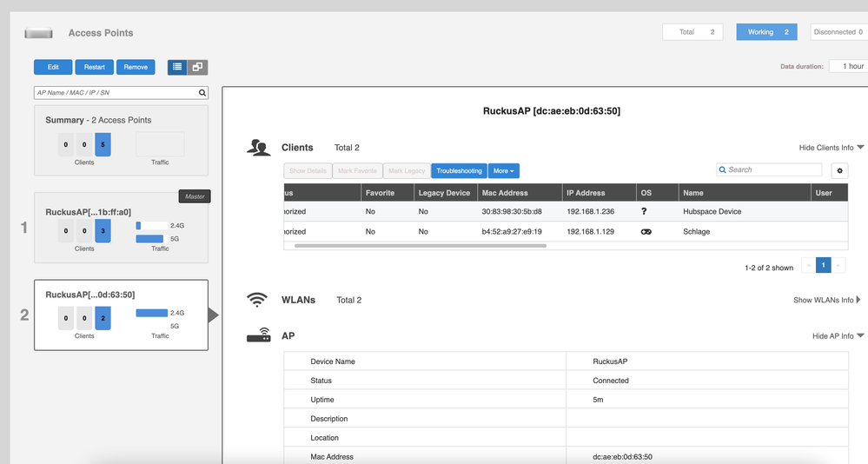This screenshot has height=464, width=868.
Task: Collapse the Hide Clients Info section
Action: (x=831, y=148)
